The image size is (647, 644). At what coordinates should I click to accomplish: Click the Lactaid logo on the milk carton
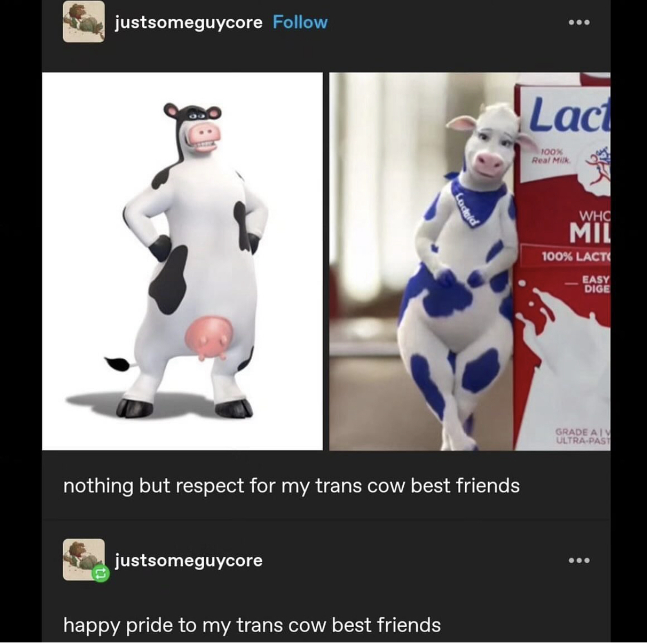pos(570,116)
